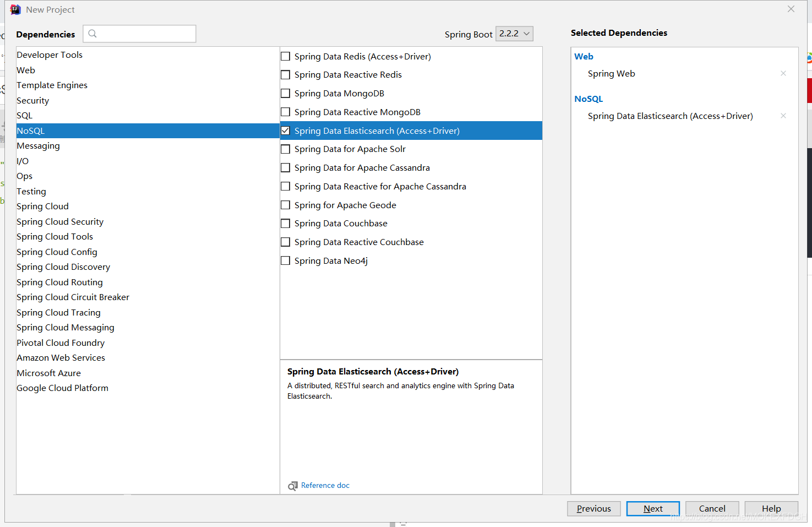Open Help for the dialog
812x527 pixels.
[771, 509]
